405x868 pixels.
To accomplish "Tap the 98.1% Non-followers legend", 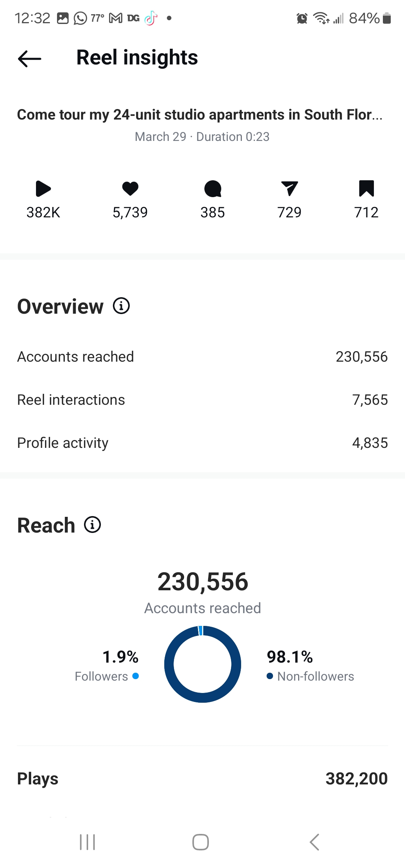I will (x=310, y=666).
